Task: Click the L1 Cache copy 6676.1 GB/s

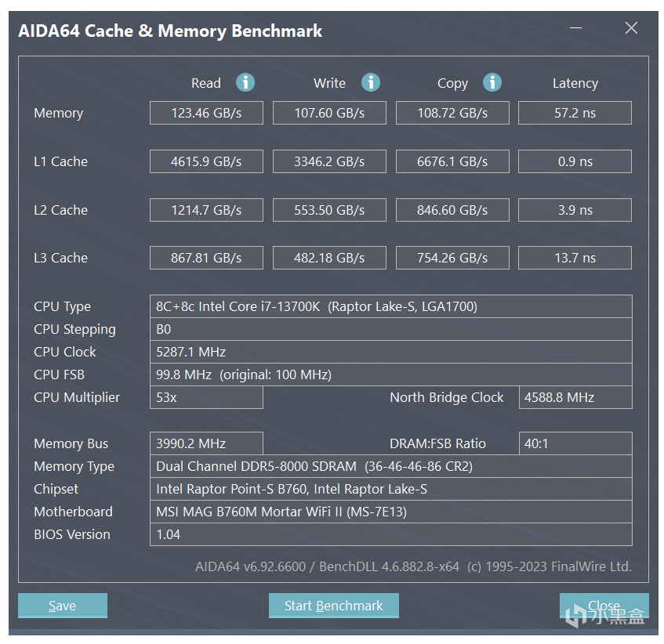Action: (x=452, y=161)
